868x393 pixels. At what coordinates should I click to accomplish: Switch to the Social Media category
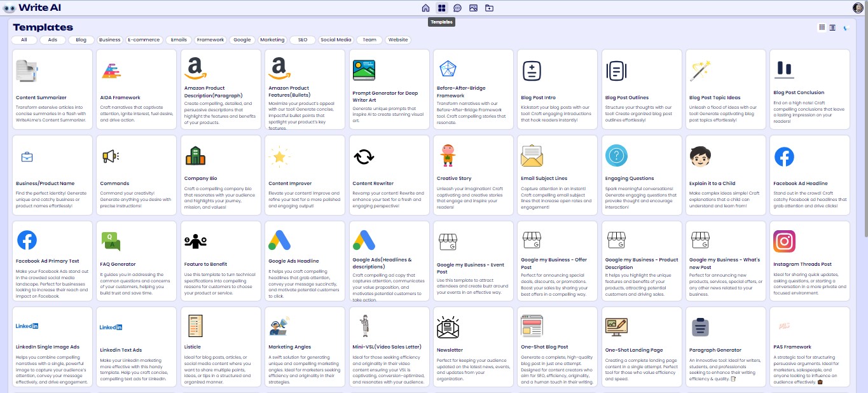335,39
